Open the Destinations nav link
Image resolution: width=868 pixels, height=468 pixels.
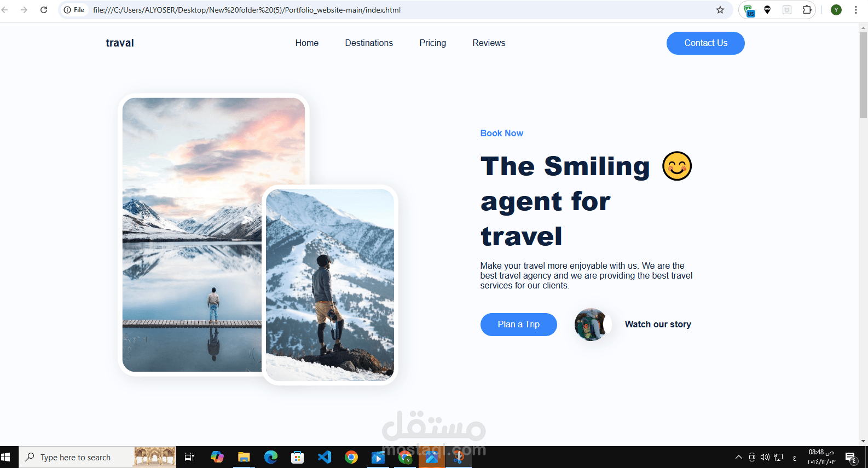tap(369, 43)
